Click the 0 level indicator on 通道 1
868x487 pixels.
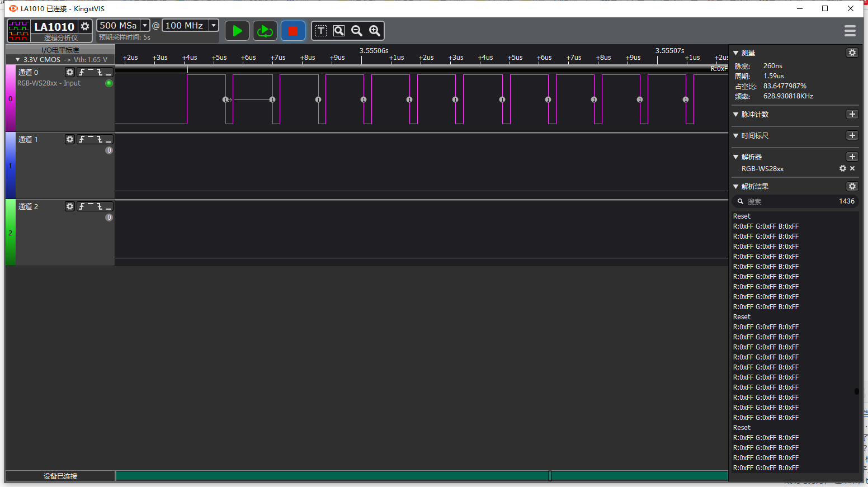[109, 150]
